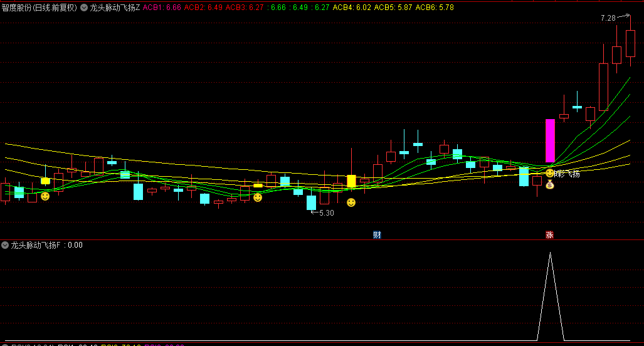Open the blue 财 financial marker
Screen dimensions: 644x346
pyautogui.click(x=377, y=235)
